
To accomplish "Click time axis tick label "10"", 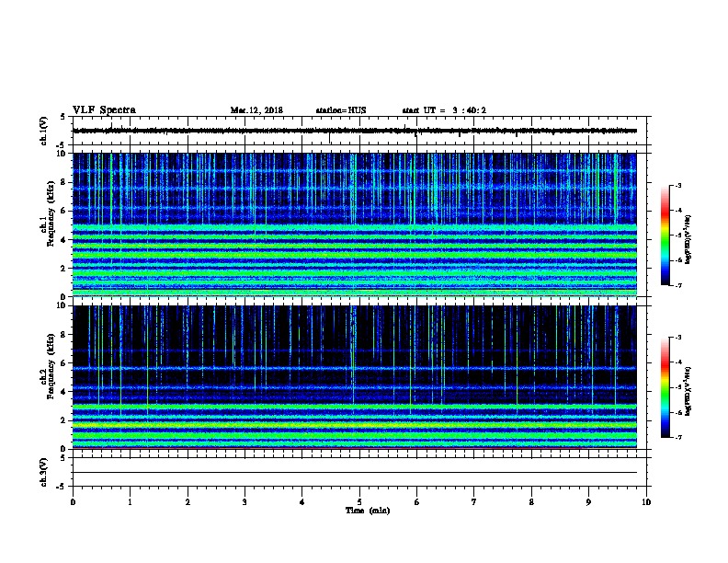I will tap(646, 502).
